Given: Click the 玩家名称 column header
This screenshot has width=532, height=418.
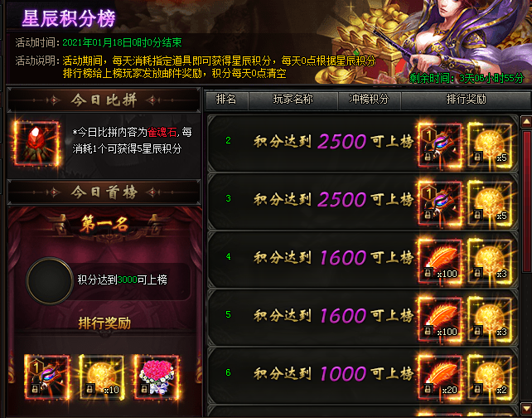Looking at the screenshot, I should click(293, 100).
